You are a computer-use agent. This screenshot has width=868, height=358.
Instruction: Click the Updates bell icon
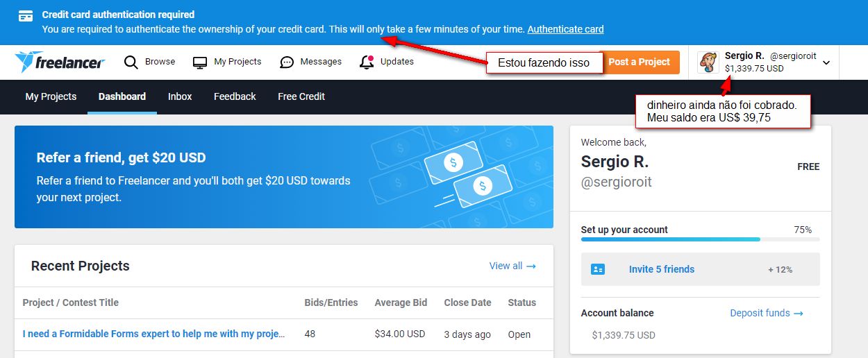(367, 62)
